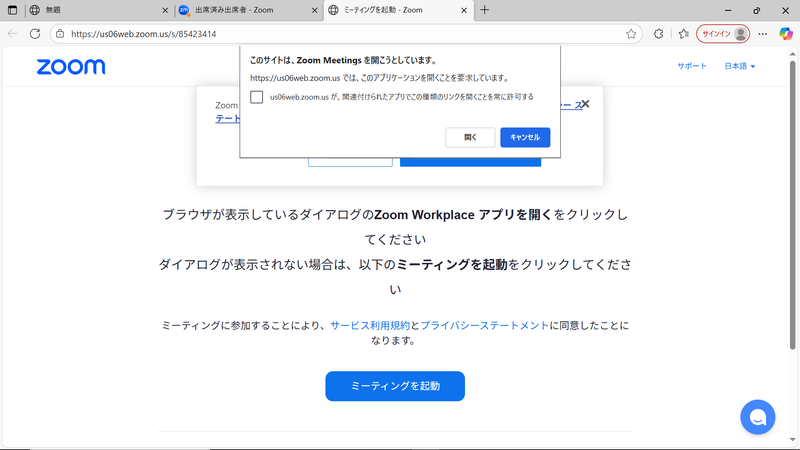
Task: Open the tab actions menu icon
Action: click(x=12, y=10)
